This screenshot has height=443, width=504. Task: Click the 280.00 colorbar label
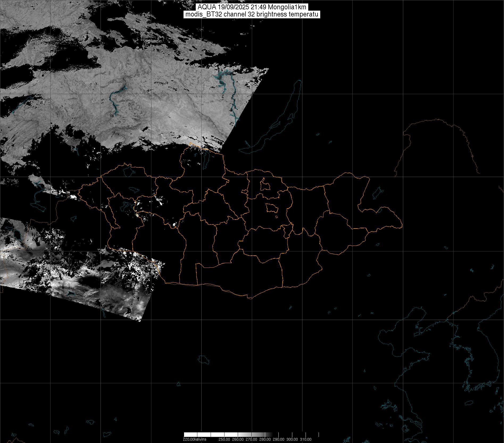pyautogui.click(x=265, y=439)
